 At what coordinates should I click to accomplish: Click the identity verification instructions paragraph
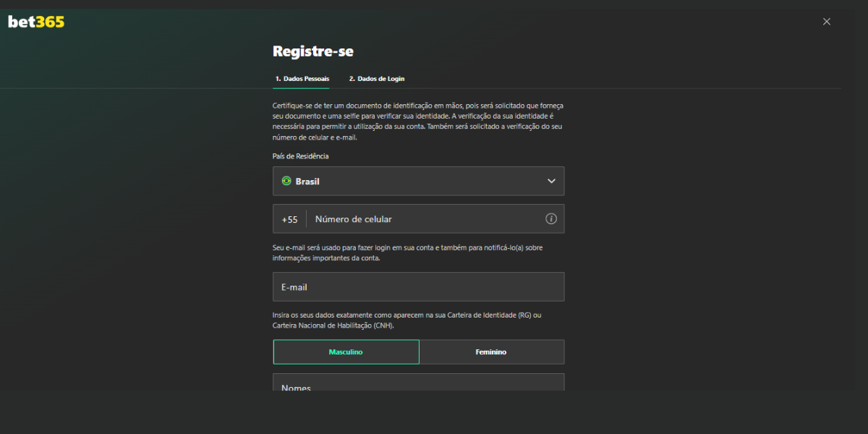click(417, 121)
